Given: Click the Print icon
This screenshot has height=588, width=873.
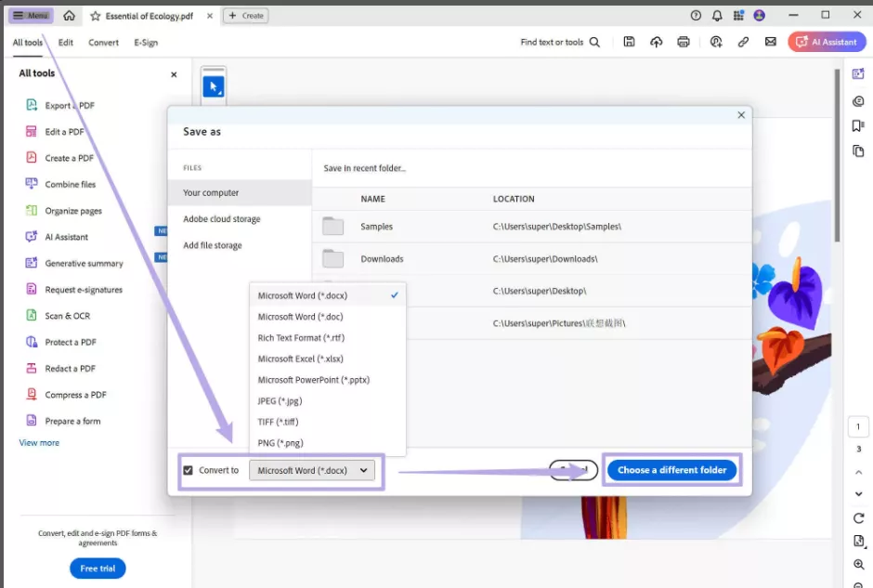Looking at the screenshot, I should click(x=684, y=42).
